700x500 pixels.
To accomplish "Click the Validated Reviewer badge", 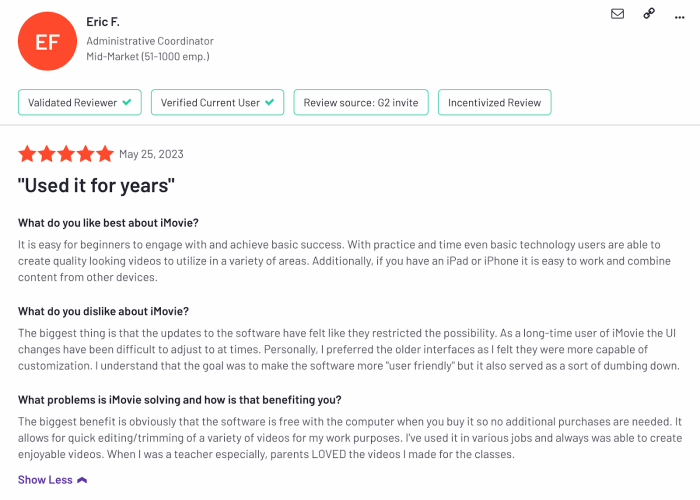I will click(x=80, y=102).
